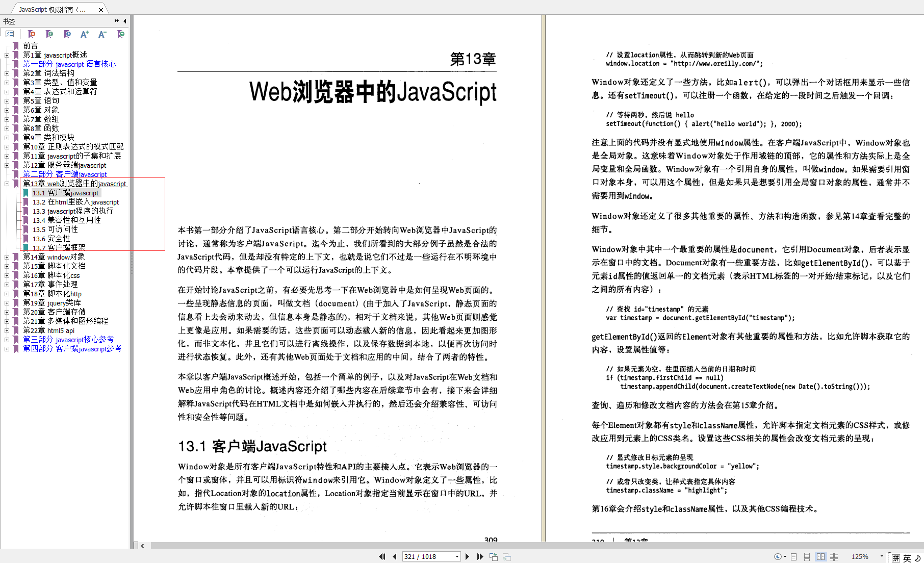Locate current page in bookmarks
The height and width of the screenshot is (563, 924).
[67, 34]
